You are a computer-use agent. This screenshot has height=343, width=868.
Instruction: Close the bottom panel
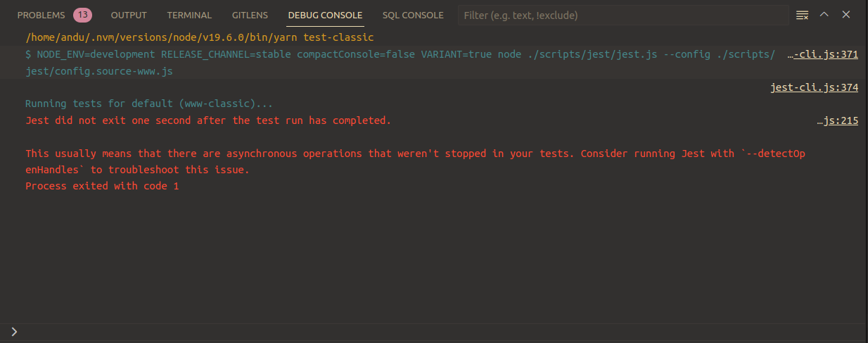pyautogui.click(x=846, y=15)
